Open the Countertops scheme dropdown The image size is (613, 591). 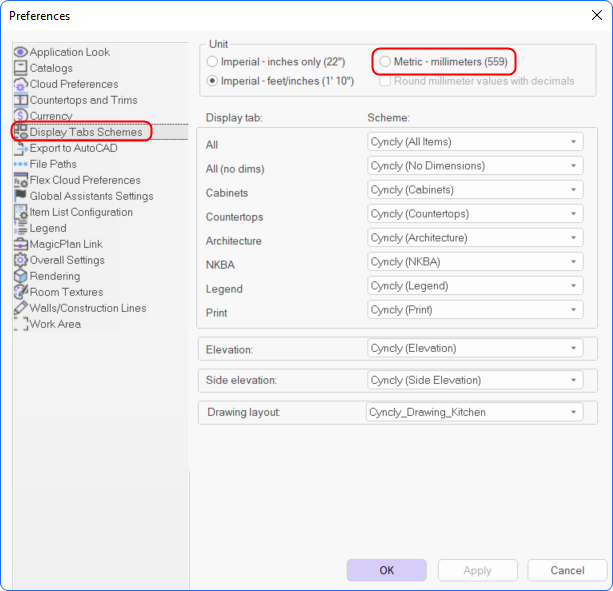point(475,214)
